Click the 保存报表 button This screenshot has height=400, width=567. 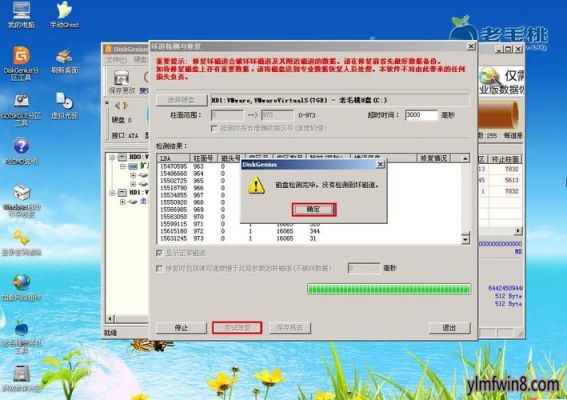point(290,328)
